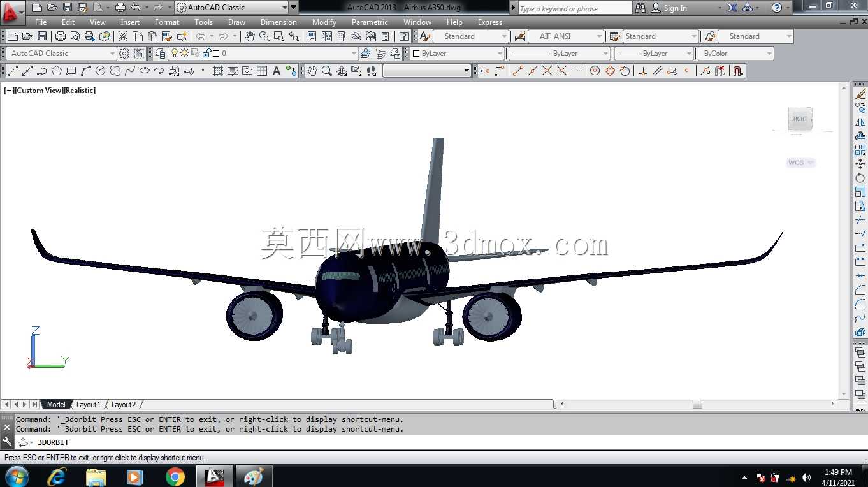Select the Erase tool in Modify toolbar

click(860, 94)
